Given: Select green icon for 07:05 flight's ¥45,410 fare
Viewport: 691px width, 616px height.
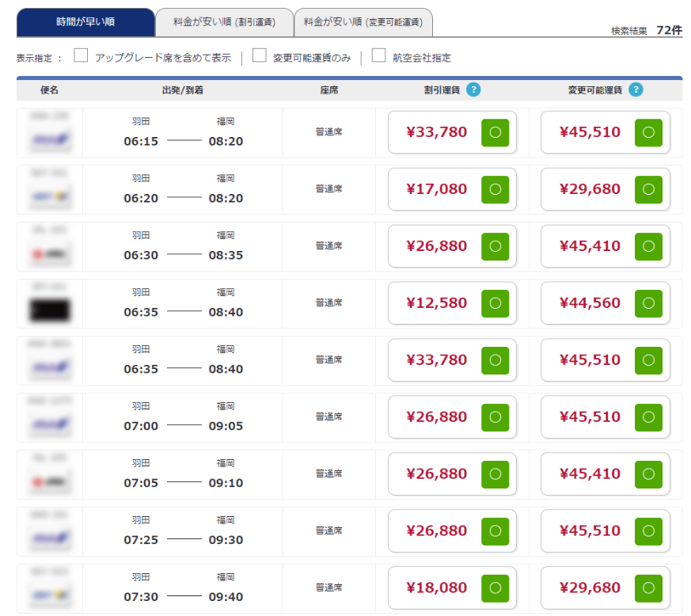Looking at the screenshot, I should click(648, 474).
